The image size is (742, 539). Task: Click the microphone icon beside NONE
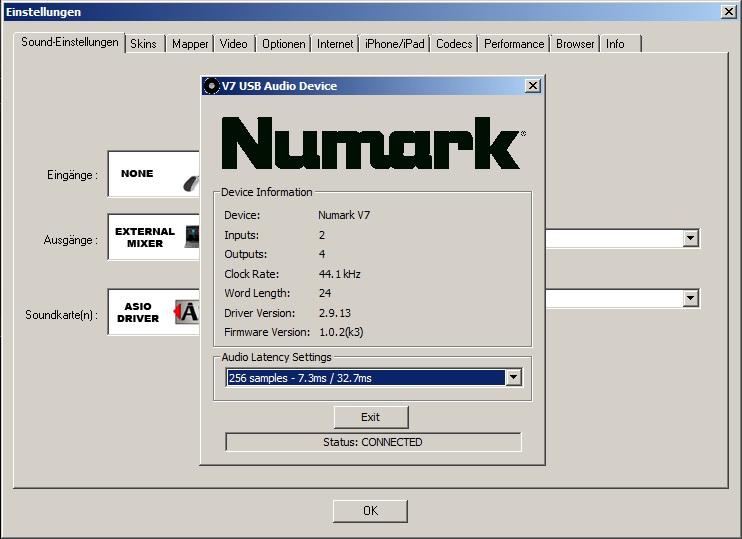coord(191,183)
